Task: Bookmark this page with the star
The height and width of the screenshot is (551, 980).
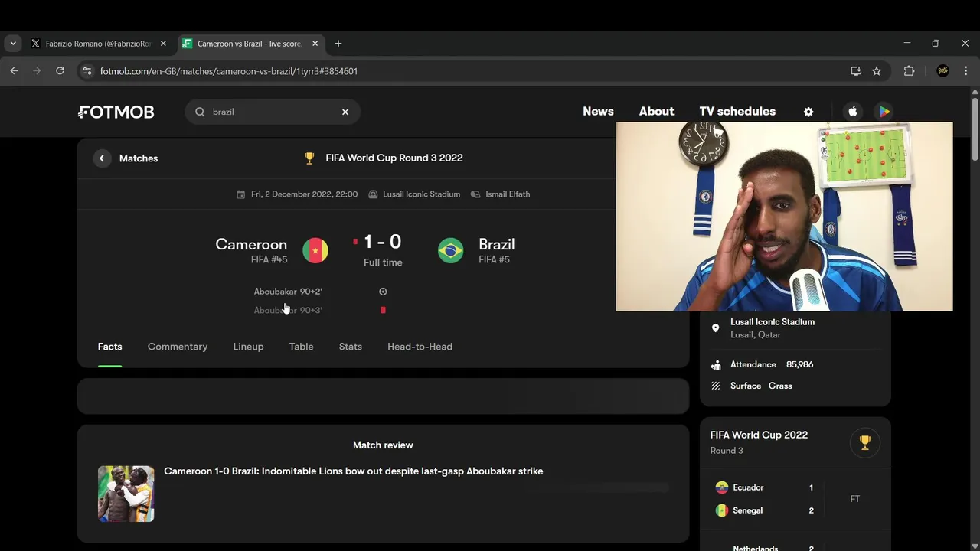Action: pyautogui.click(x=877, y=71)
